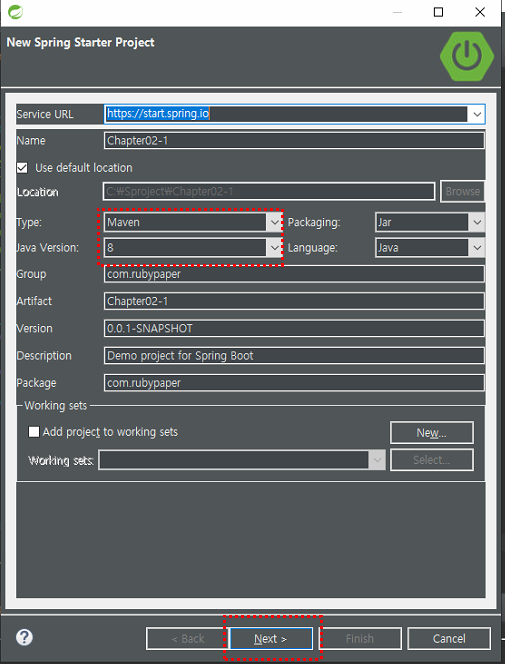The image size is (505, 664).
Task: Minimize the dialog window
Action: tap(397, 12)
